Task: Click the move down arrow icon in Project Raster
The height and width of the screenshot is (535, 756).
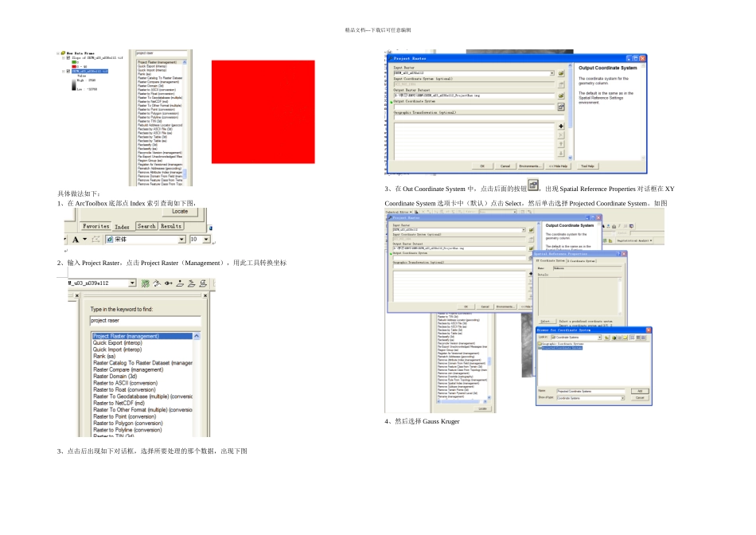Action: 561,154
